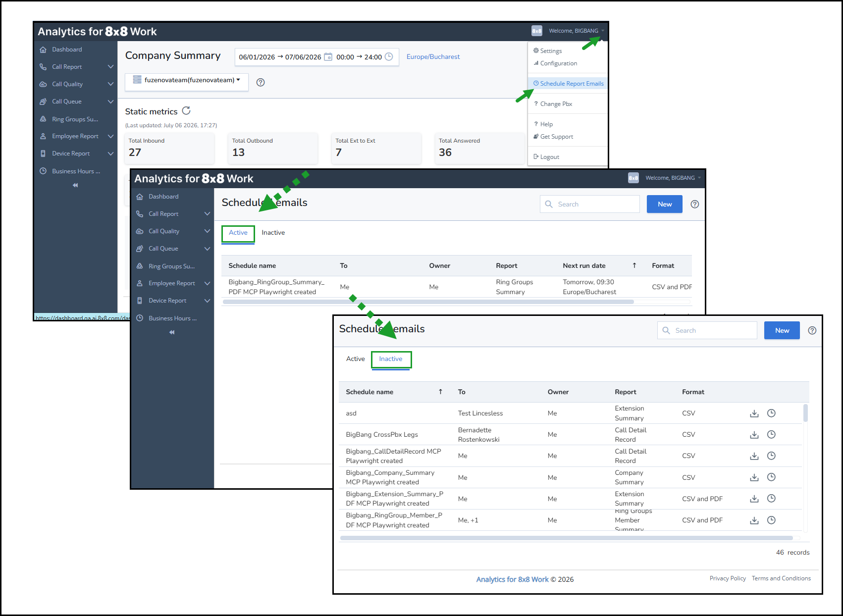Image resolution: width=843 pixels, height=616 pixels.
Task: Open Business Hours in the Active schedules sidebar
Action: [x=172, y=318]
